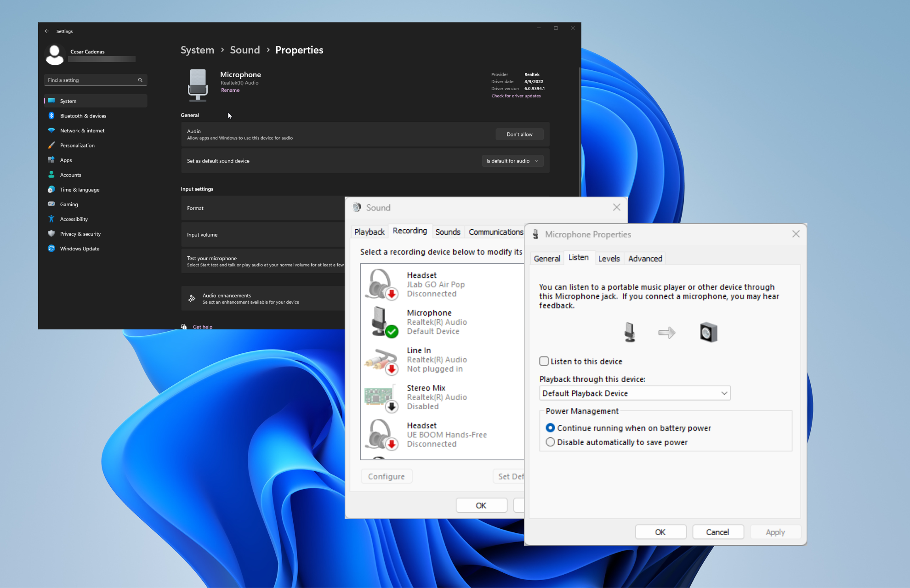
Task: Click the Don't allow button
Action: pos(519,134)
